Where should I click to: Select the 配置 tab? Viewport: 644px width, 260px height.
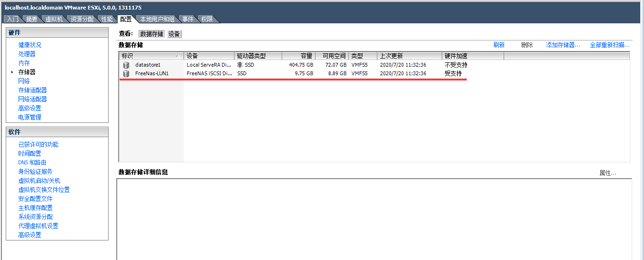(126, 19)
